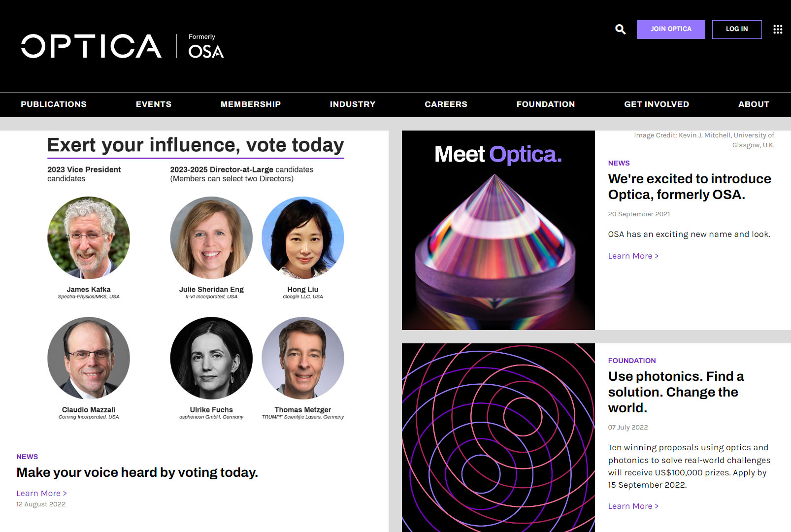This screenshot has width=791, height=532.
Task: Open the Events menu
Action: tap(154, 104)
